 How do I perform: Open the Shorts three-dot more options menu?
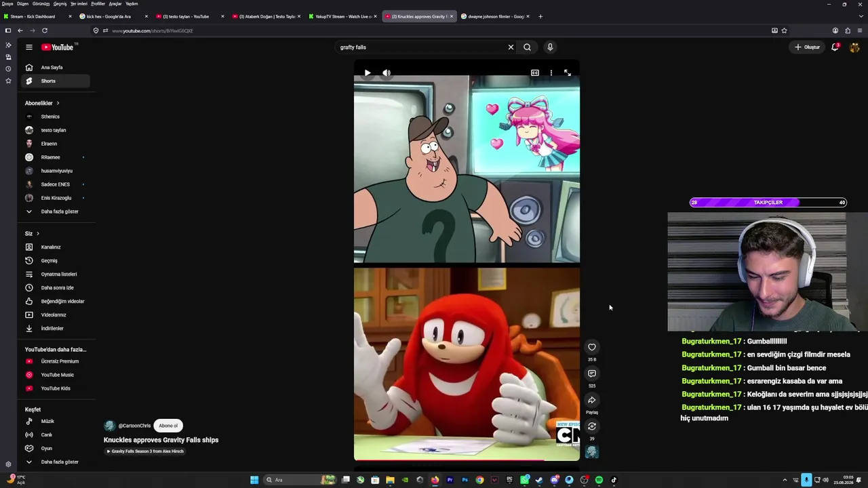[x=551, y=73]
